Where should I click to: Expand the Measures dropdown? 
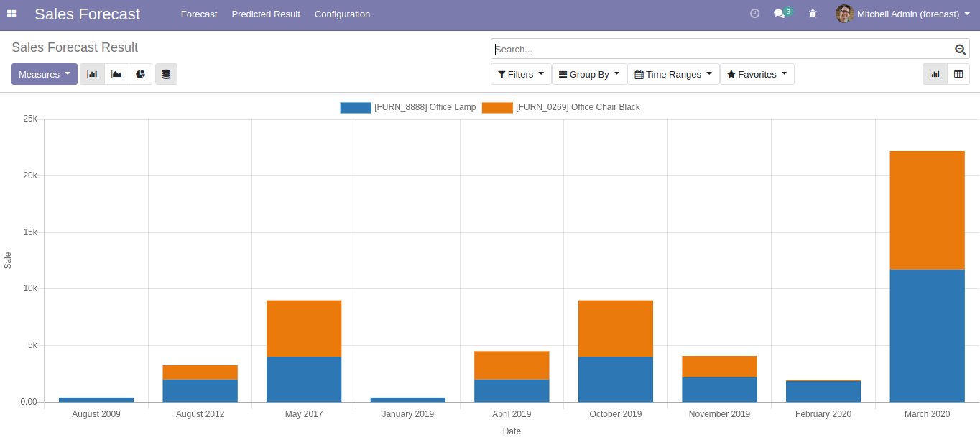pyautogui.click(x=45, y=74)
